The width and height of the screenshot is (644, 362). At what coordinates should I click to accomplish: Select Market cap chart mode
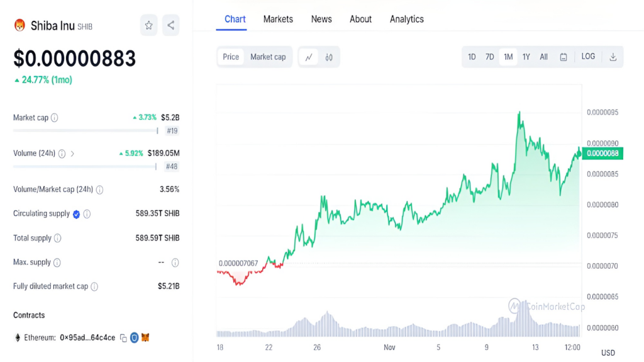268,57
